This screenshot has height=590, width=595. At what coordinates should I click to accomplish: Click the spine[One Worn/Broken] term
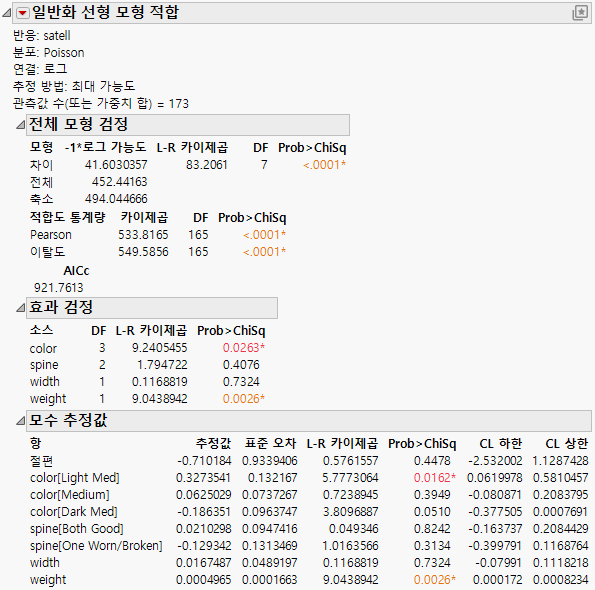[96, 546]
